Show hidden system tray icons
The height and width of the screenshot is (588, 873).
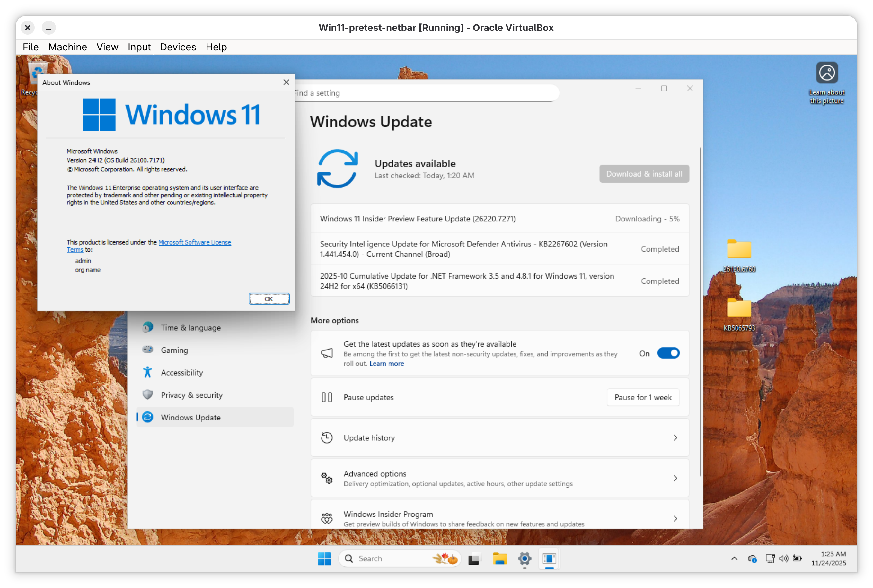pos(734,559)
